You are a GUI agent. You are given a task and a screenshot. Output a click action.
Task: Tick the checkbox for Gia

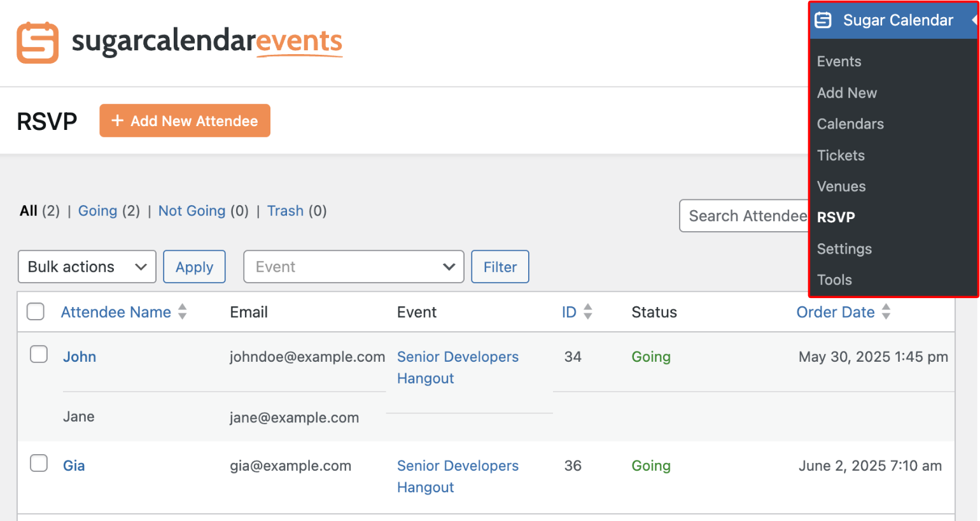pyautogui.click(x=39, y=463)
